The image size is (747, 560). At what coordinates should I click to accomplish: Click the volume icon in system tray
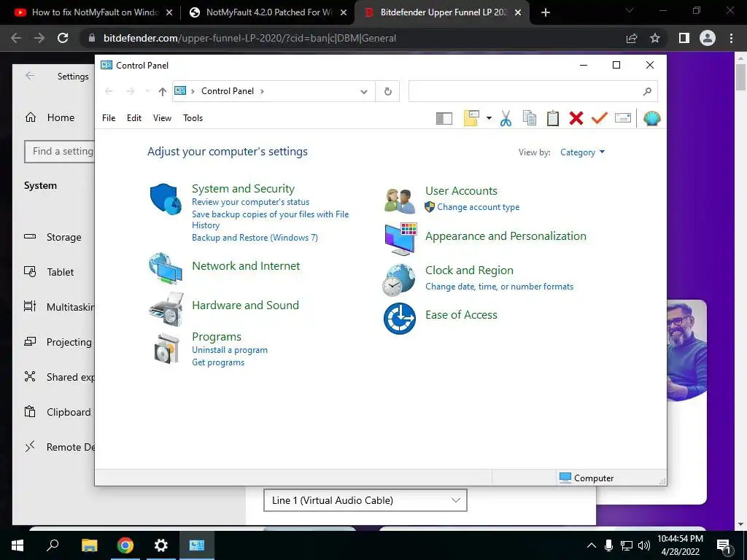pyautogui.click(x=643, y=545)
